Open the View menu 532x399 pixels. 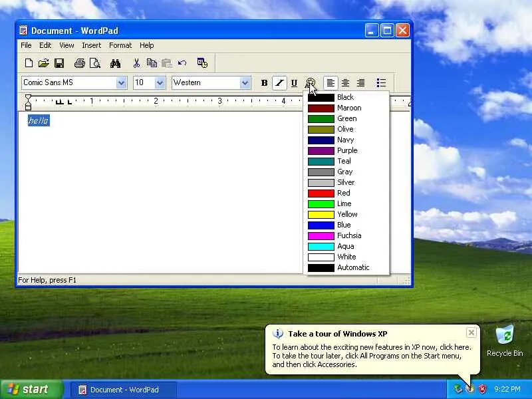[66, 45]
